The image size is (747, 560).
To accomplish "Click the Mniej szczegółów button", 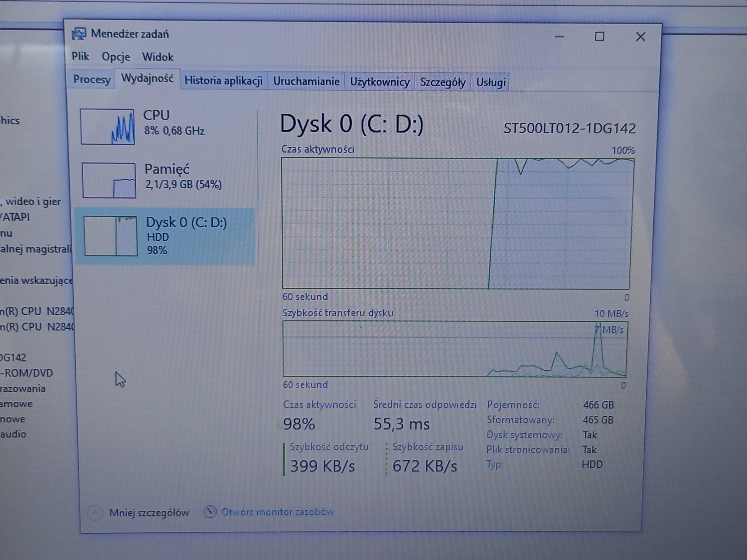I will [149, 513].
